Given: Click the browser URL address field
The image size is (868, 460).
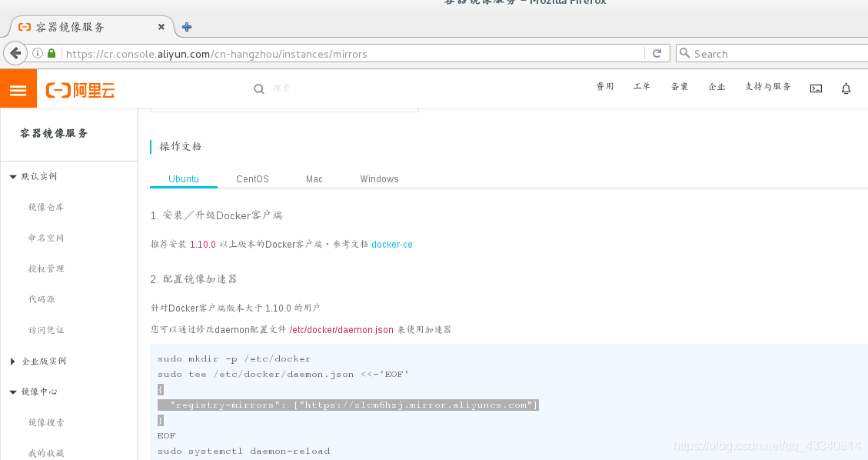Looking at the screenshot, I should [354, 54].
